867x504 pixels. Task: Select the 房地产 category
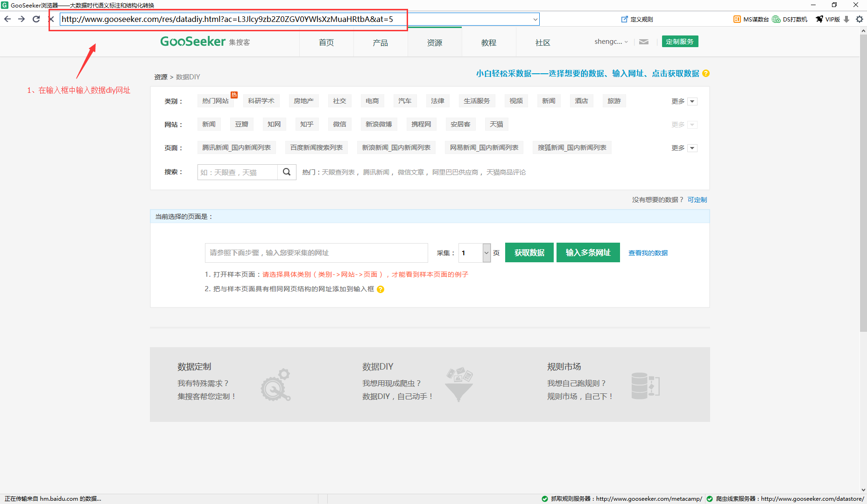click(303, 101)
